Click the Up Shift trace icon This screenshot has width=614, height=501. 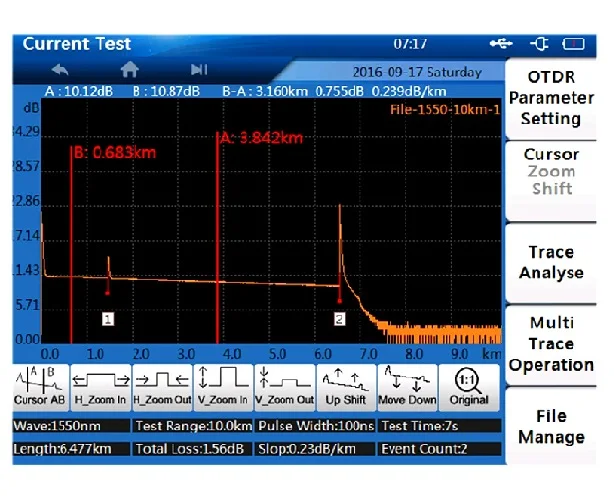tap(345, 387)
